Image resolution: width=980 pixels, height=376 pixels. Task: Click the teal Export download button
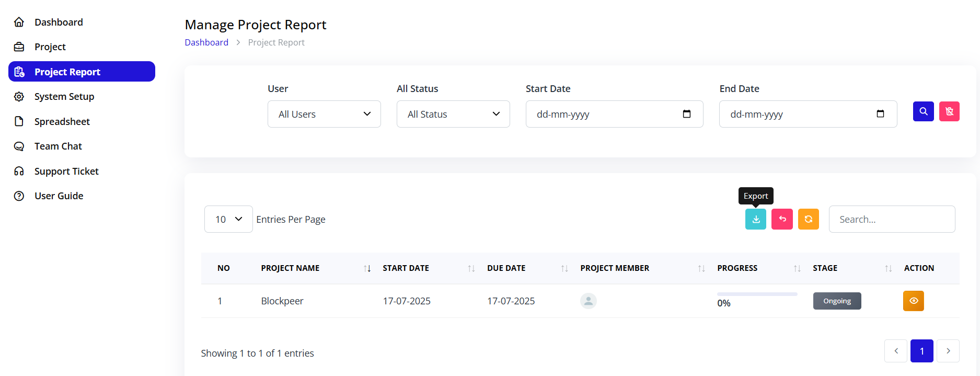coord(756,219)
